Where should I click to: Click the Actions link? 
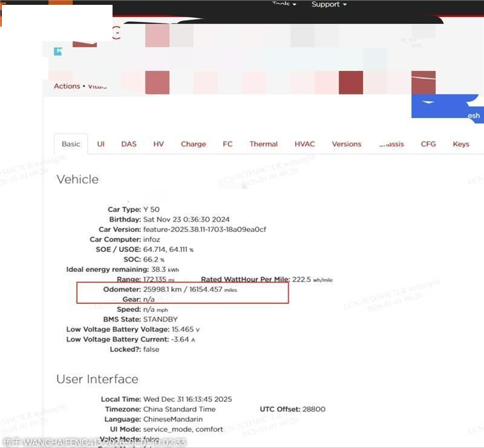[x=67, y=86]
